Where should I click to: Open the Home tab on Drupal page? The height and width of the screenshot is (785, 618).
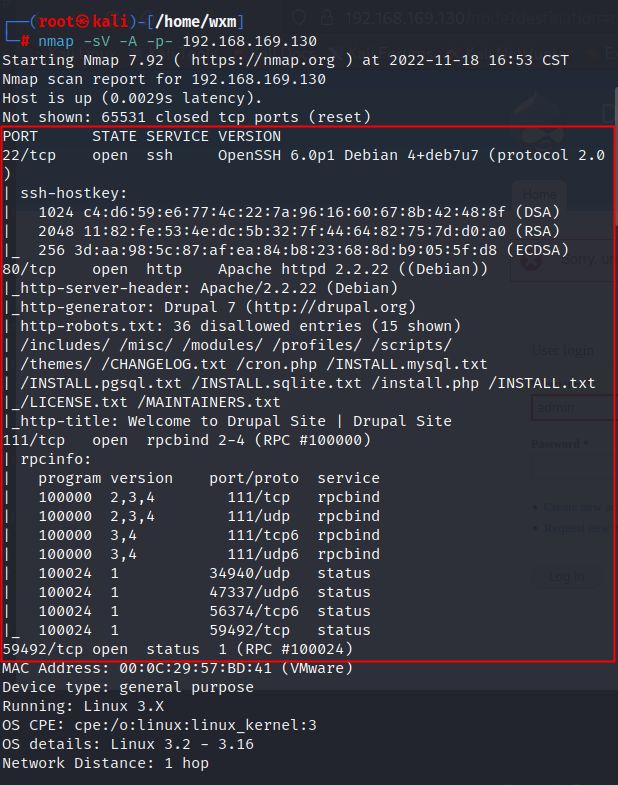(x=539, y=195)
